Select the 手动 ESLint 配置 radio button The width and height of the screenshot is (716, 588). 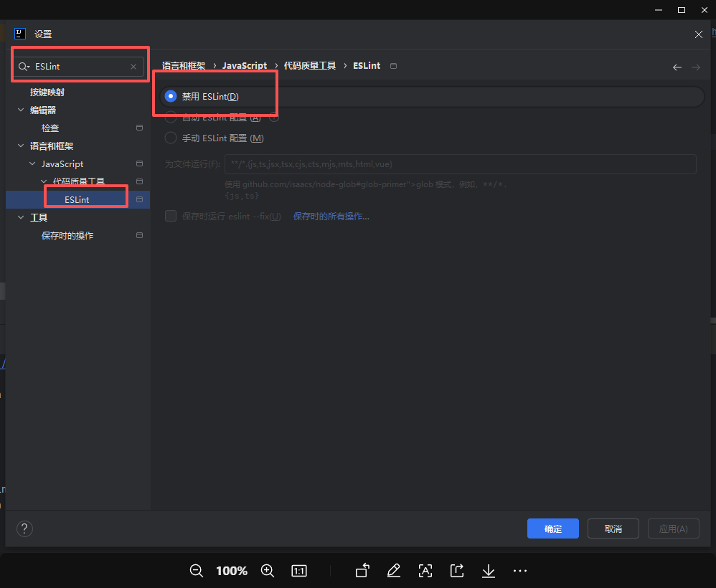[171, 138]
